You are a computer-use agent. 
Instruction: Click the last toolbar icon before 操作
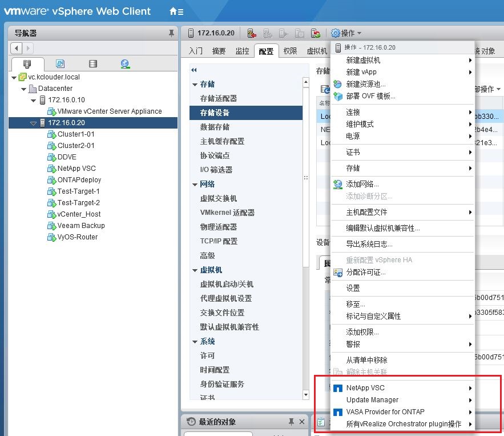(x=315, y=33)
